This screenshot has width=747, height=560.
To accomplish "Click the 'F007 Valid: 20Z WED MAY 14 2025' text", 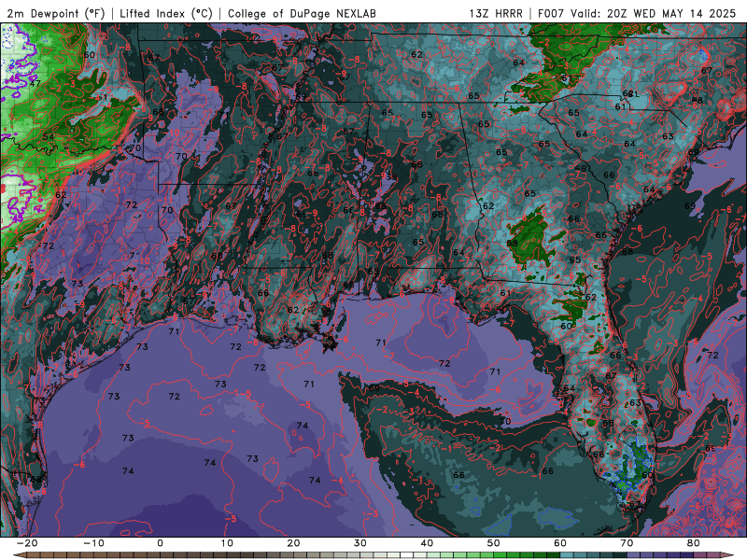I will tap(637, 14).
